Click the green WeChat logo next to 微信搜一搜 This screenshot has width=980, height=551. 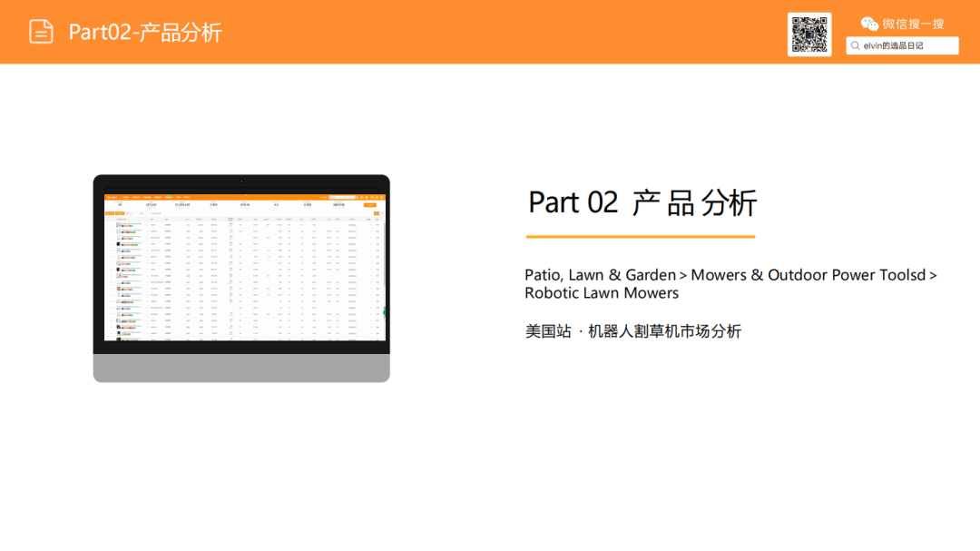[868, 24]
